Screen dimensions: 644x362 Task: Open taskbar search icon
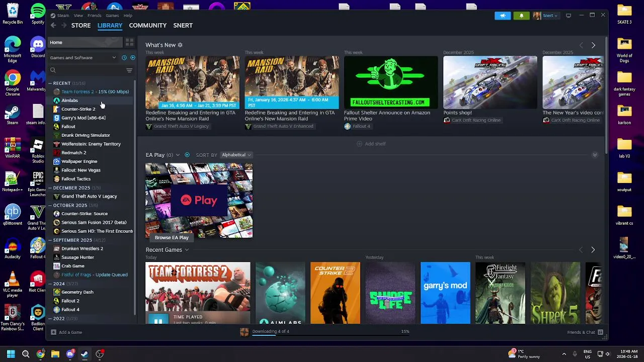[26, 354]
